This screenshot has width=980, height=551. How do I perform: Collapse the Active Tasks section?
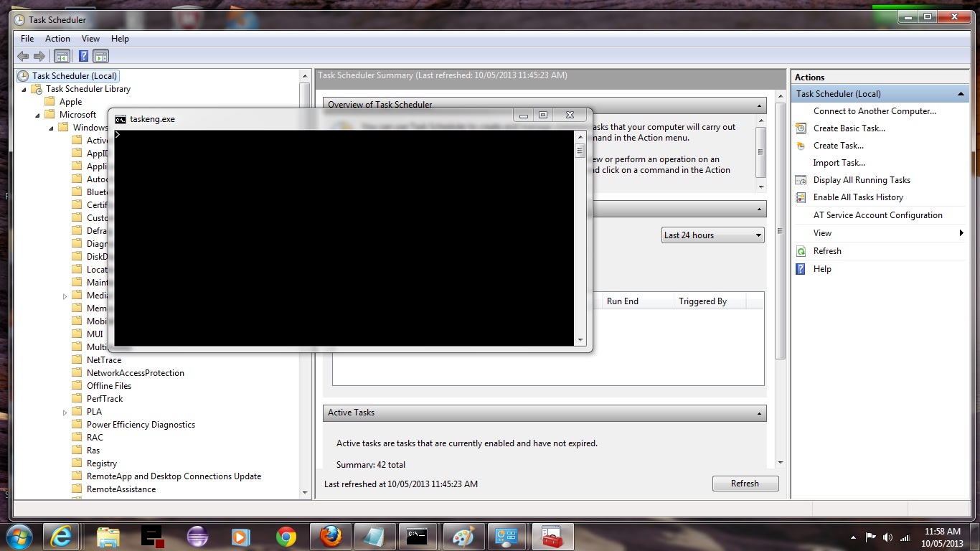tap(759, 413)
